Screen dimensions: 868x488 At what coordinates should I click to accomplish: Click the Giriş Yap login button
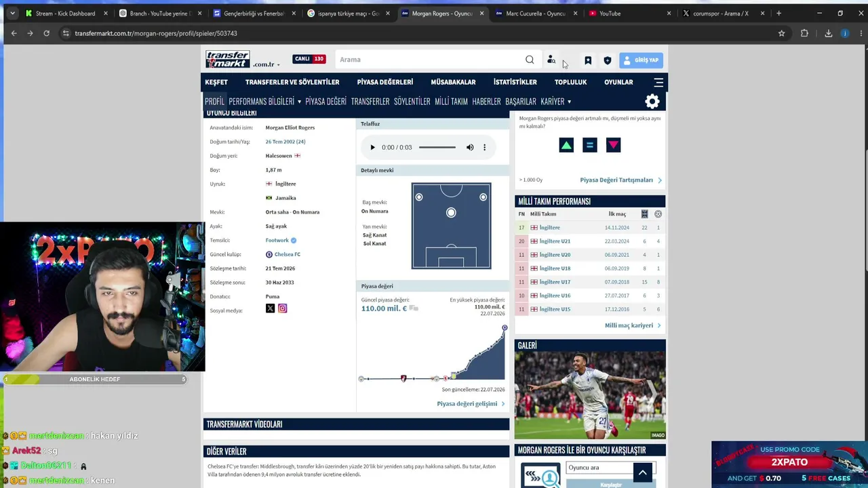[x=641, y=60]
